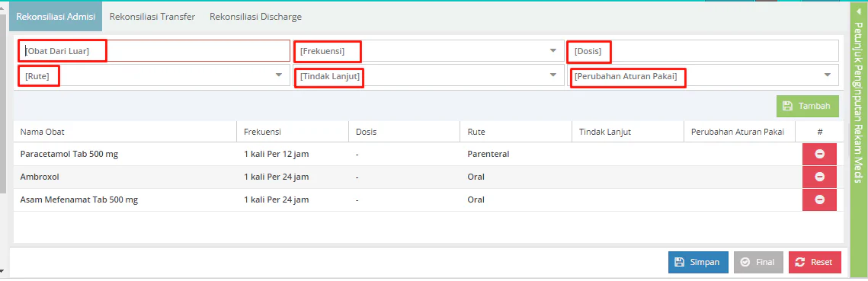This screenshot has width=868, height=281.
Task: Focus the Obat Dari Luar input field
Action: click(x=154, y=51)
